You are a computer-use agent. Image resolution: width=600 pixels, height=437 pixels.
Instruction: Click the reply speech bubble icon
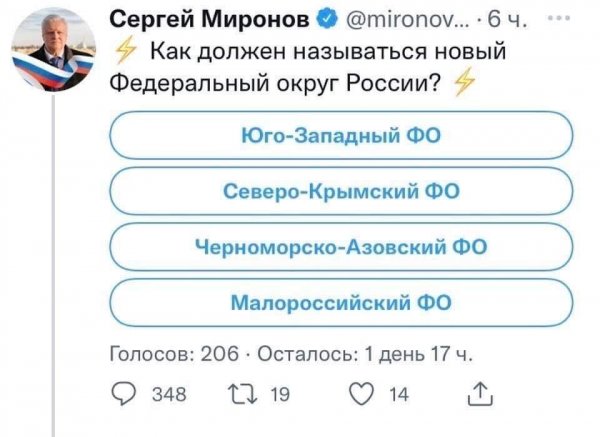tap(124, 394)
